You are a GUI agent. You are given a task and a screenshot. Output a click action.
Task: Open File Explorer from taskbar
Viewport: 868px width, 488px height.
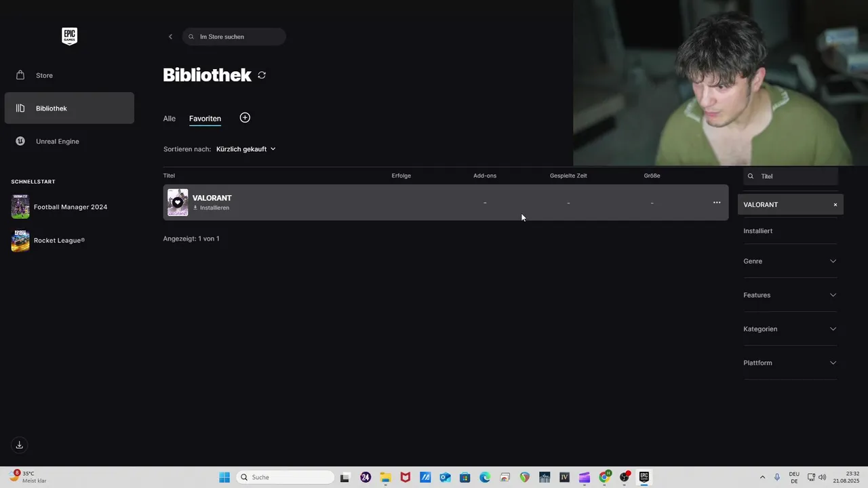[385, 477]
